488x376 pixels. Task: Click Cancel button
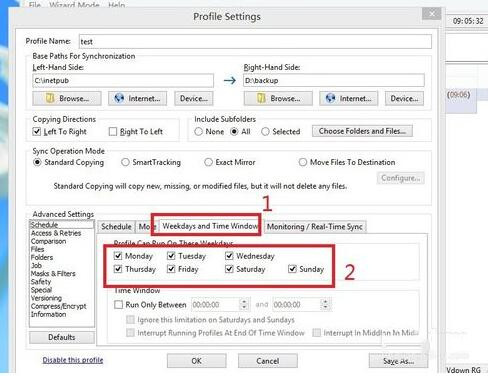pyautogui.click(x=268, y=361)
